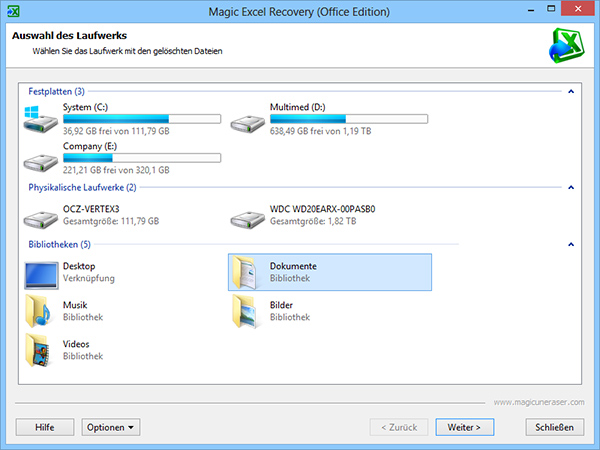This screenshot has width=600, height=450.
Task: Click the Bilder label text
Action: coord(281,305)
